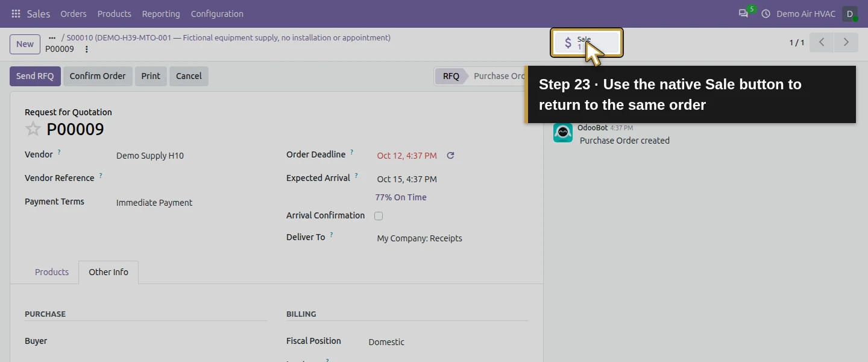Click the Deliver To help icon
Viewport: 868px width, 362px height.
tap(331, 235)
